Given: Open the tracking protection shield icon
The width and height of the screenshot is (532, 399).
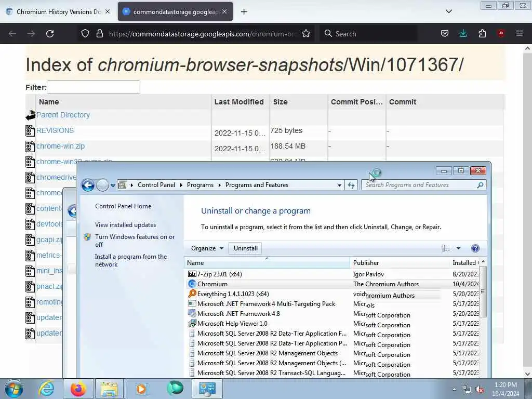Looking at the screenshot, I should click(x=85, y=34).
